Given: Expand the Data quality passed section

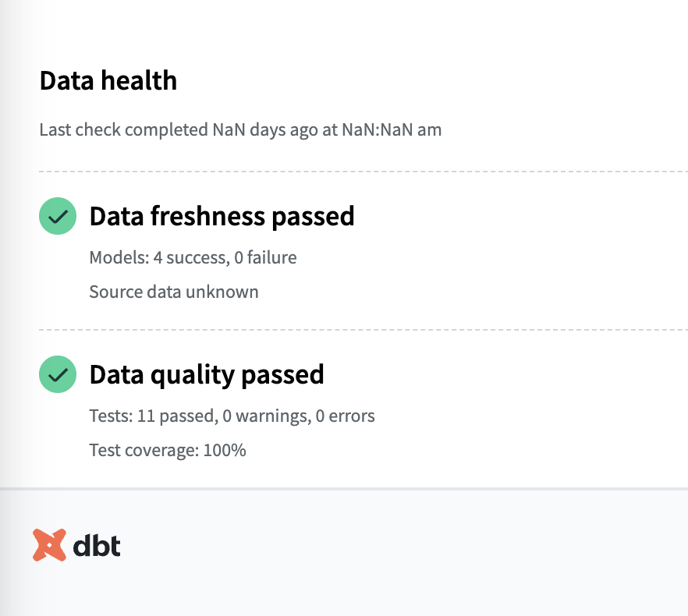Looking at the screenshot, I should coord(206,374).
